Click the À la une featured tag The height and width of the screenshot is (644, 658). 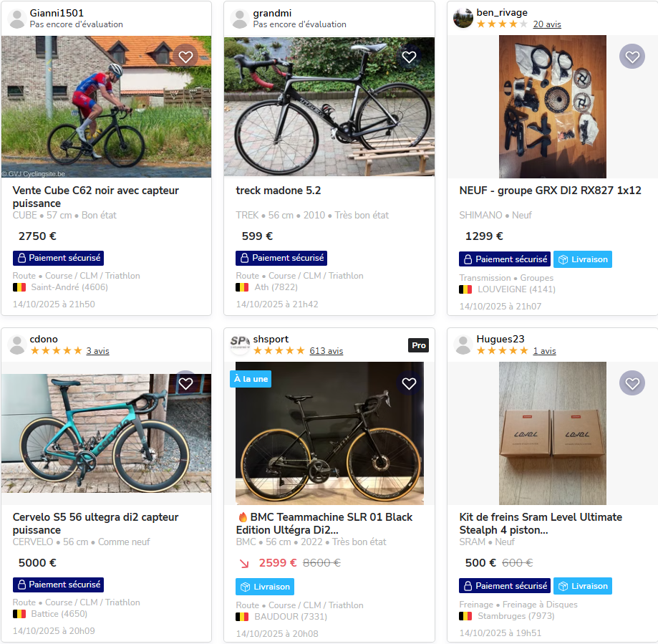(251, 379)
